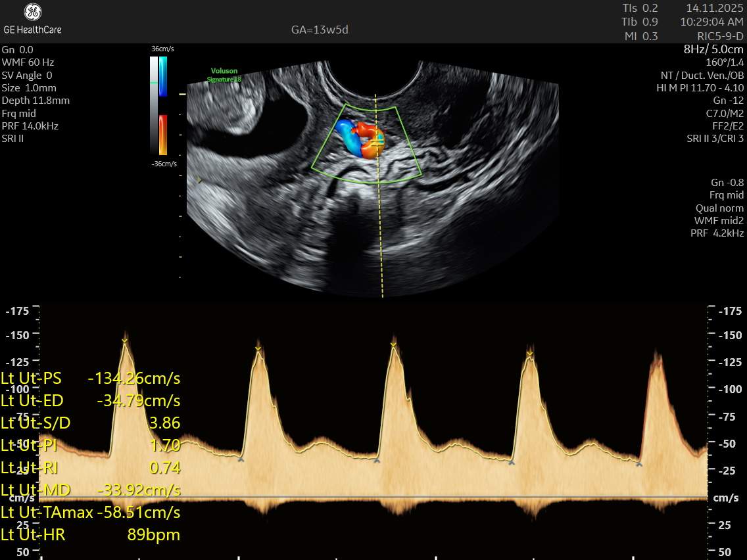Select the Lt Ut-PS measurement value
Image resolution: width=747 pixels, height=560 pixels.
point(134,379)
